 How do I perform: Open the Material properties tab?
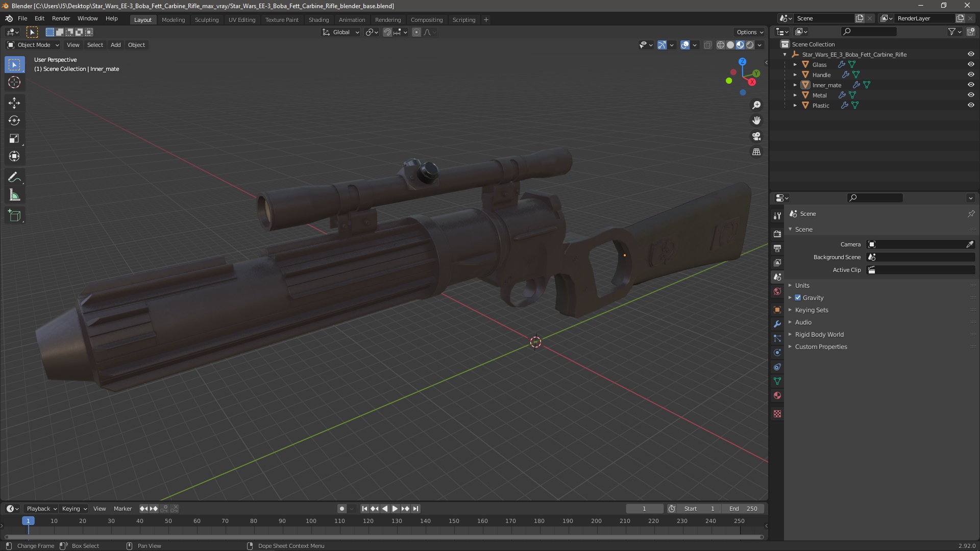pyautogui.click(x=777, y=395)
